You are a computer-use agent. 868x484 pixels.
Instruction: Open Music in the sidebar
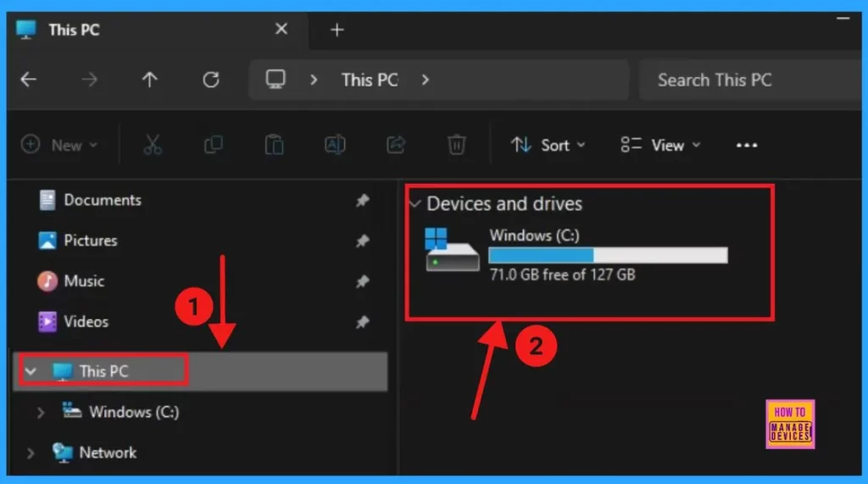pyautogui.click(x=84, y=281)
